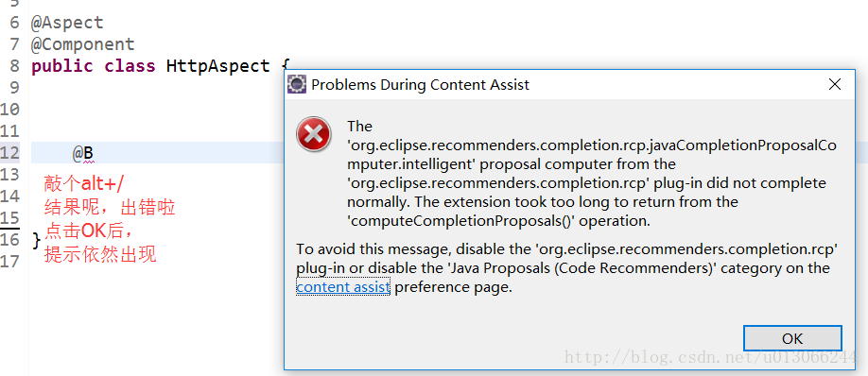Click line number 8 in the gutter
Image resolution: width=868 pixels, height=376 pixels.
click(x=14, y=66)
